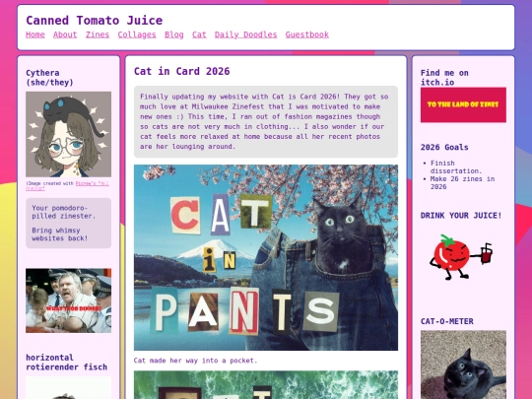The width and height of the screenshot is (532, 399).
Task: Click the 'Make 26 zines in 2026' goal
Action: 462,183
